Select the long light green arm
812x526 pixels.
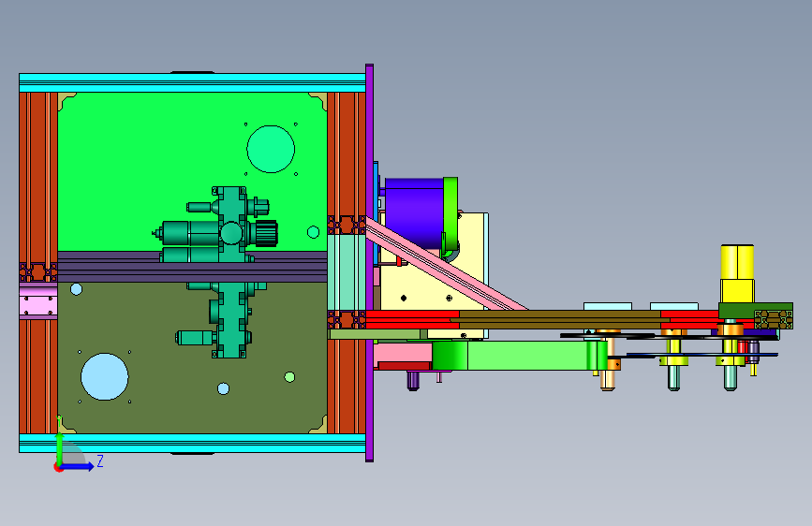coord(518,355)
